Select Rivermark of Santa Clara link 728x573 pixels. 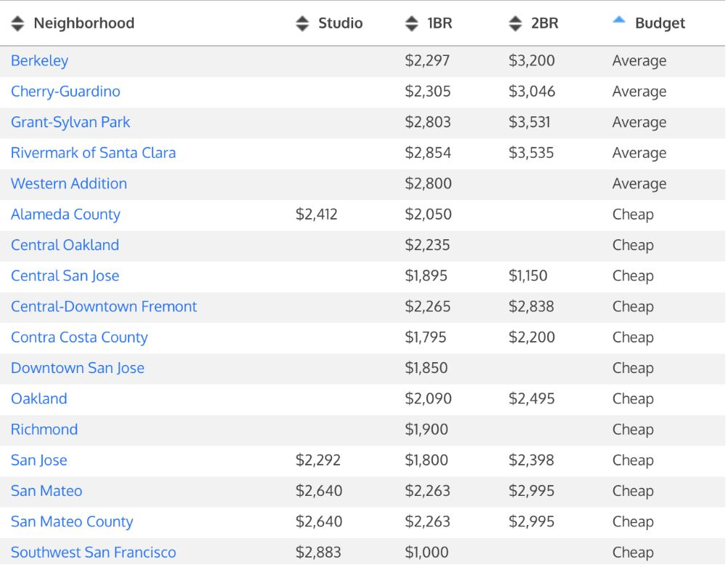93,153
